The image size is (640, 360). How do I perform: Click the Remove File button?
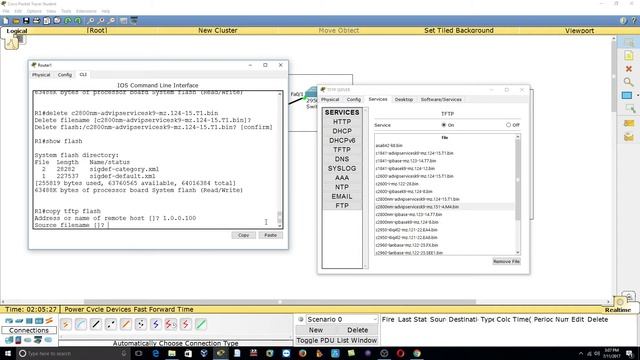pyautogui.click(x=506, y=262)
